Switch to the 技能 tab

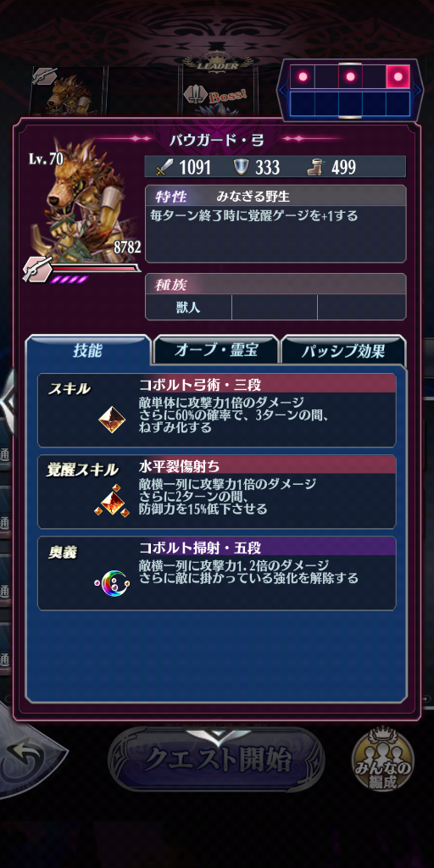pos(88,350)
